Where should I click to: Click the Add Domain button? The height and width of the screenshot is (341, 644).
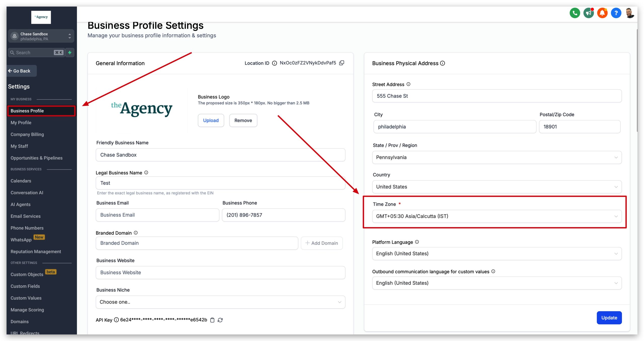coord(322,243)
